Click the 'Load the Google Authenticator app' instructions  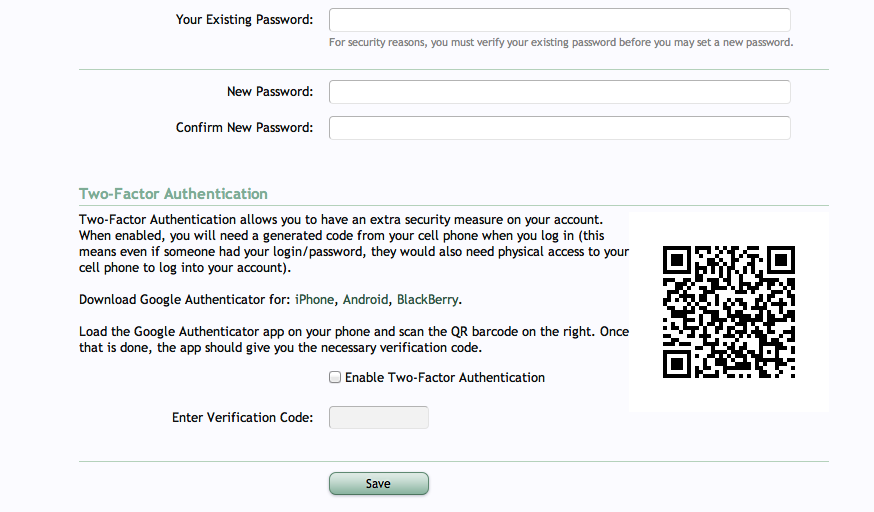pos(354,340)
